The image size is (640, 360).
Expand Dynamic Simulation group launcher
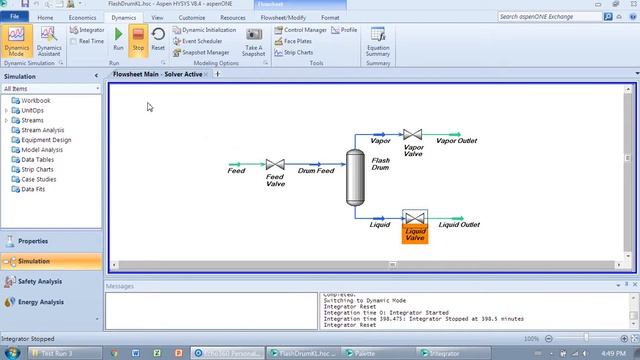61,63
